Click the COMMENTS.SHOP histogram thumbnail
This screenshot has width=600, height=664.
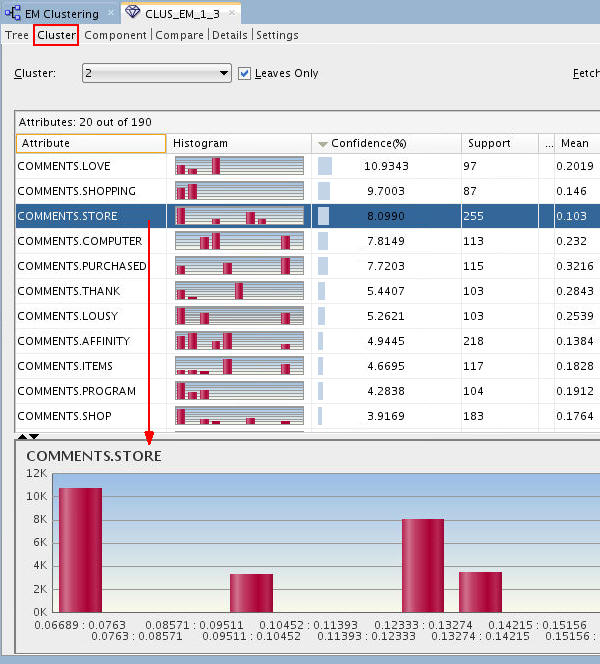click(x=239, y=415)
